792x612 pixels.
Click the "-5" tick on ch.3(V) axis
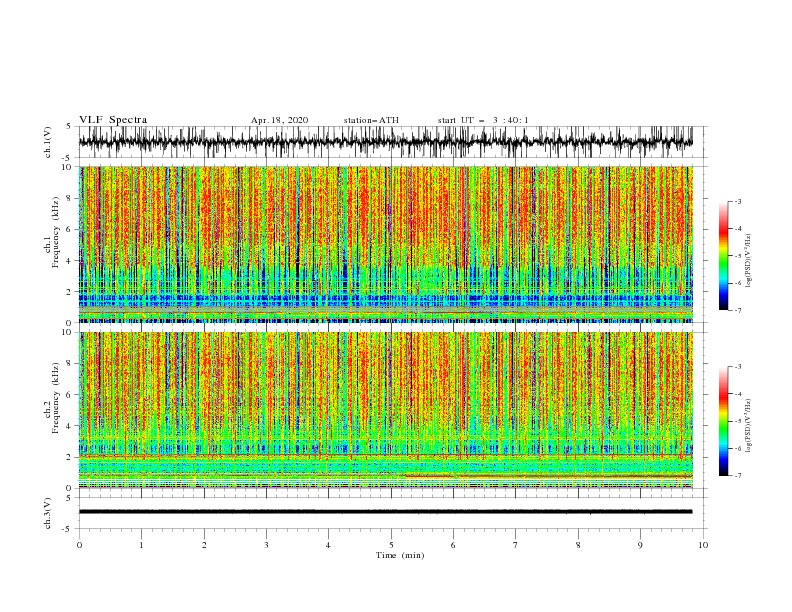(68, 529)
